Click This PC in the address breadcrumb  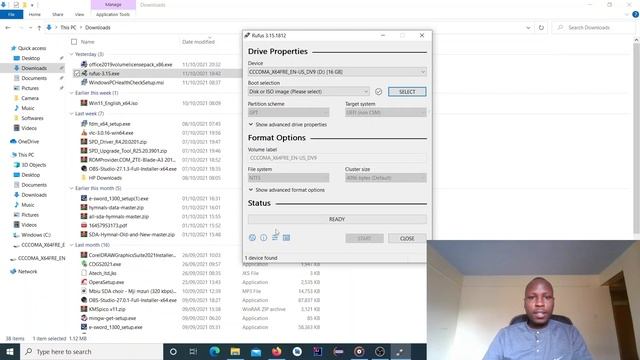(x=68, y=27)
